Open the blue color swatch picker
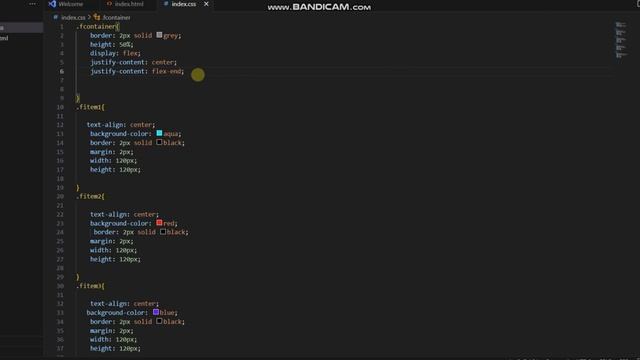 (156, 312)
